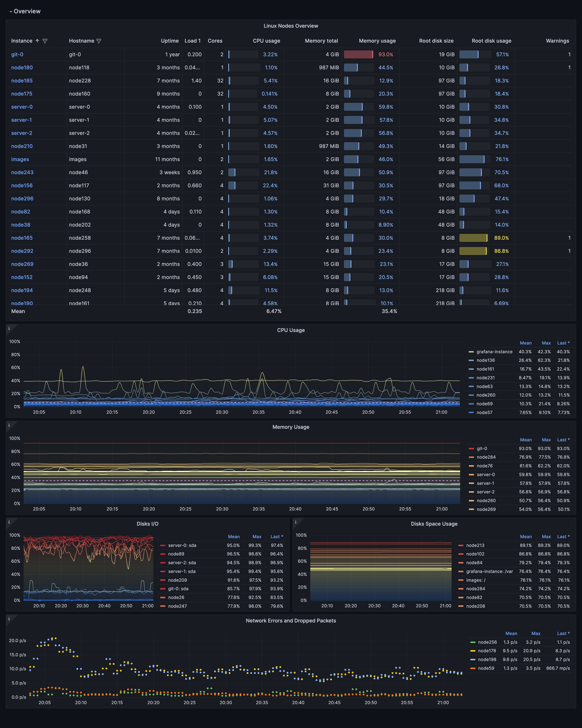The image size is (582, 728).
Task: Open the node185 instance link
Action: (x=22, y=81)
